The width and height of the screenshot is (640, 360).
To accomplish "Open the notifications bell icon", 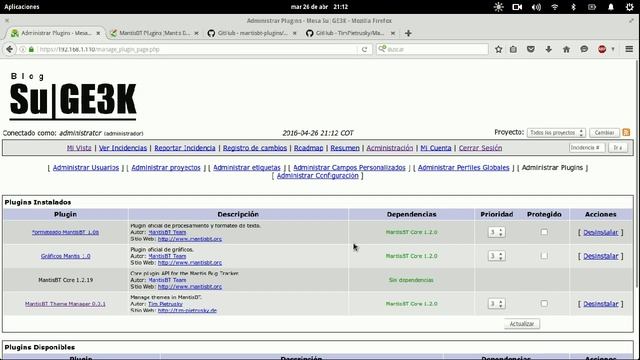I will coord(611,7).
